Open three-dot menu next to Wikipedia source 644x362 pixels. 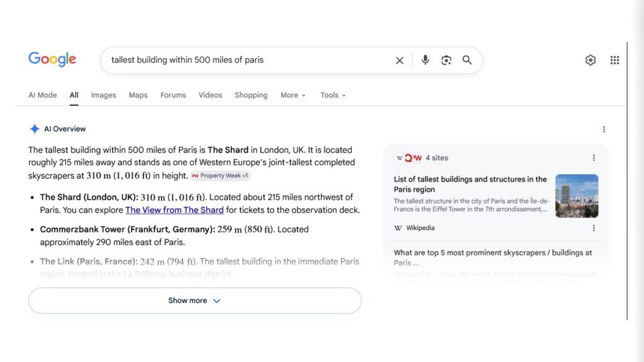pos(594,228)
